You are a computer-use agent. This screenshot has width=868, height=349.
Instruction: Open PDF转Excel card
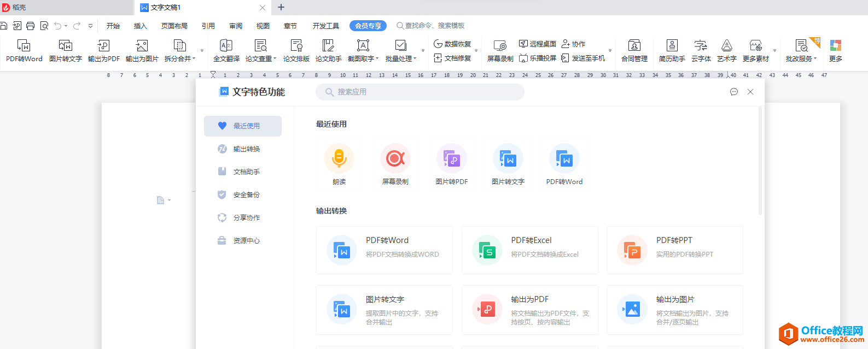[530, 250]
